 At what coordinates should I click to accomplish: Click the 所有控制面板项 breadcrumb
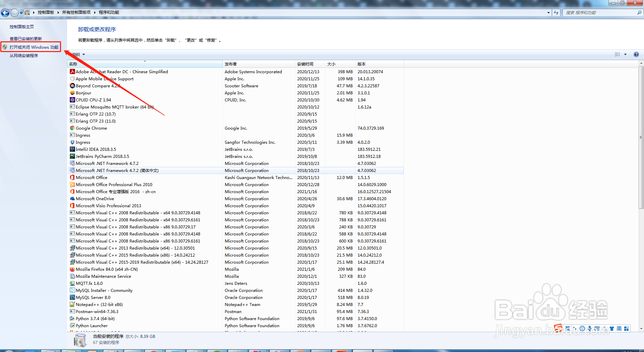pyautogui.click(x=76, y=12)
